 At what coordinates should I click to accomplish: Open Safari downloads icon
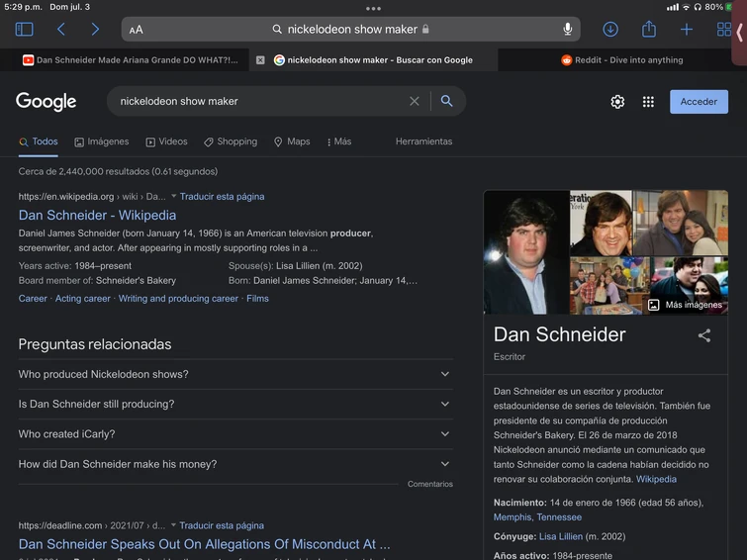pos(610,30)
